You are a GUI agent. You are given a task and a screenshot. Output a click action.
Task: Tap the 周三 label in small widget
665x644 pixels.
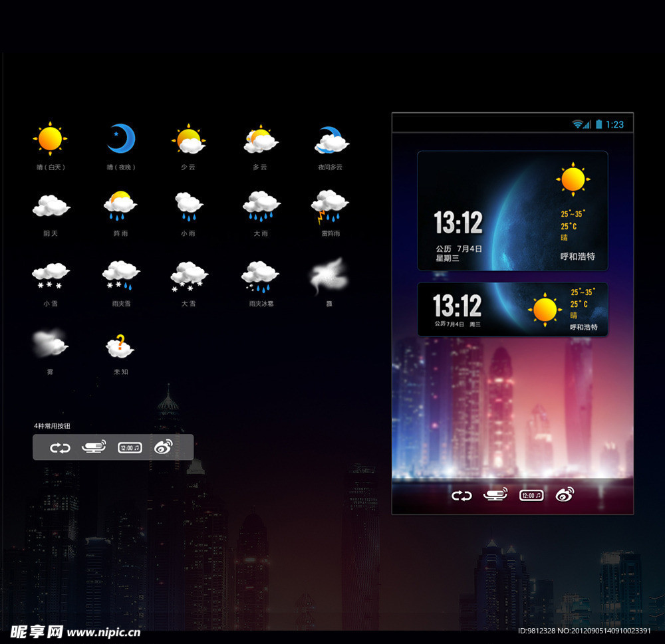click(x=475, y=324)
